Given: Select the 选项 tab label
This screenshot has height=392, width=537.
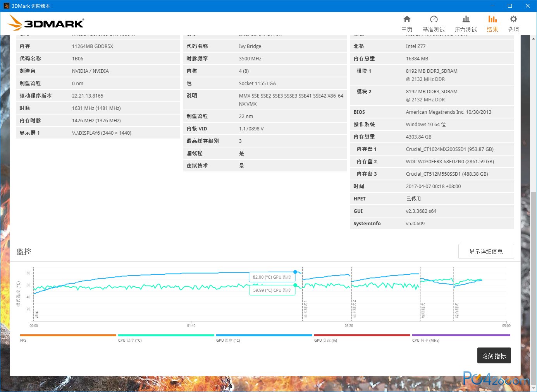Looking at the screenshot, I should (513, 29).
